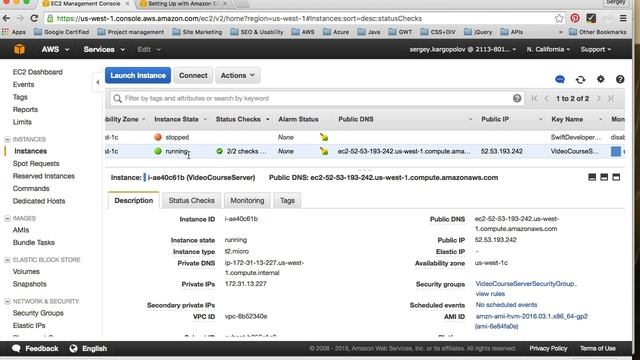Refresh the instances list
Screen dimensions: 640x360
580,80
